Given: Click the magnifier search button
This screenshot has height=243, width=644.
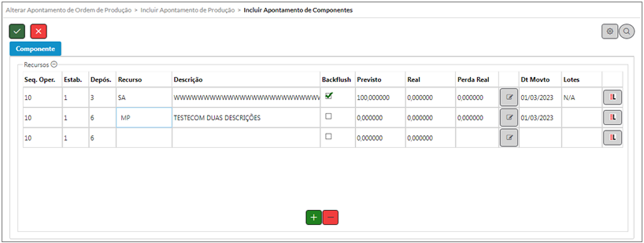Looking at the screenshot, I should point(627,31).
